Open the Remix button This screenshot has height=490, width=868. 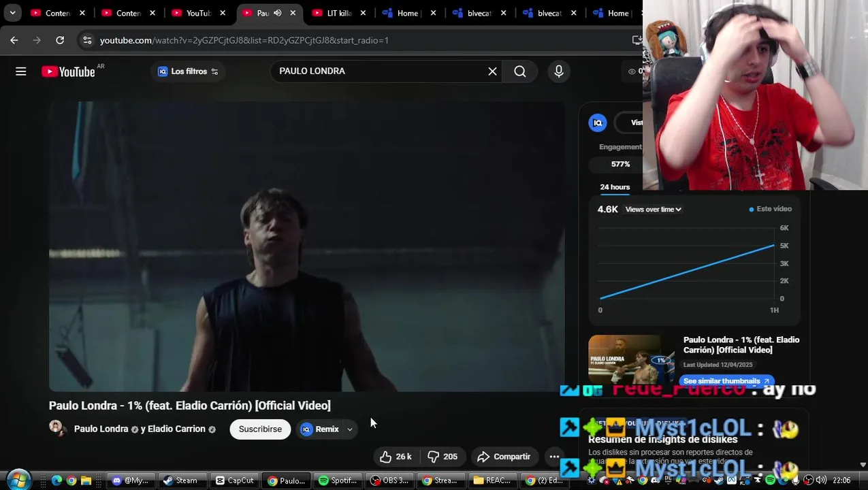[320, 429]
